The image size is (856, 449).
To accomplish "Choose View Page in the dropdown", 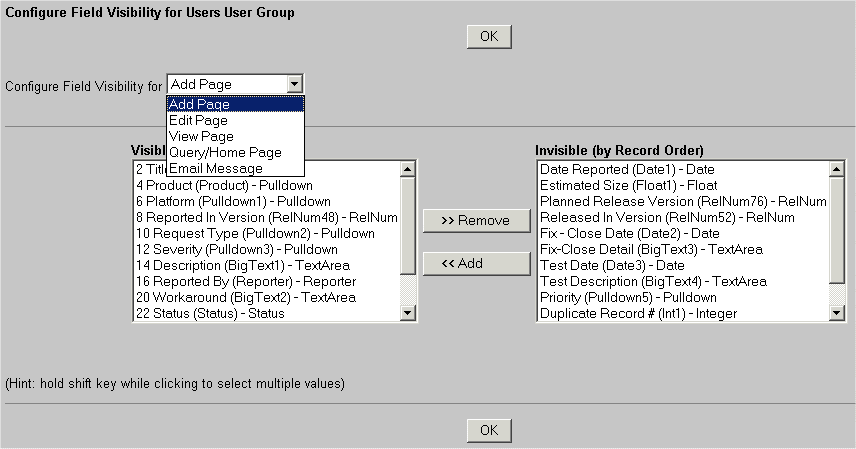I will pyautogui.click(x=201, y=136).
